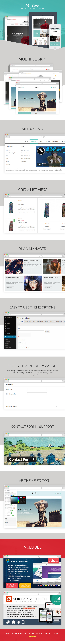This screenshot has height=644, width=65.
Task: Open the Blog Right Sidebar link
Action: coord(25,158)
